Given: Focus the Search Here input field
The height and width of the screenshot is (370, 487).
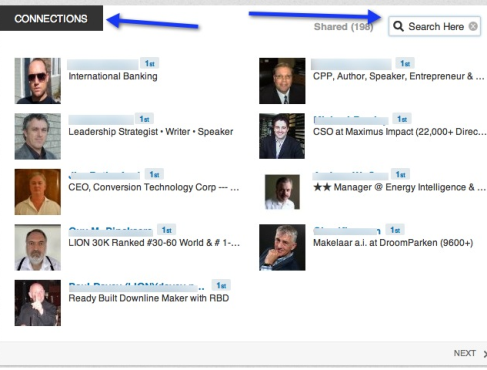Looking at the screenshot, I should pos(434,26).
